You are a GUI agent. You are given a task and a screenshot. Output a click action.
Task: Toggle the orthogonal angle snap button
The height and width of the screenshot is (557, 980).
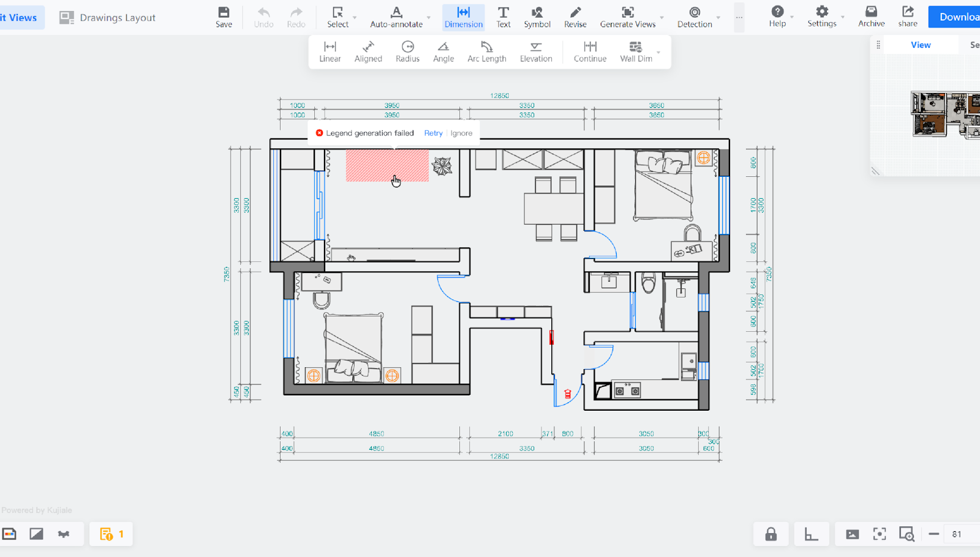pyautogui.click(x=811, y=534)
